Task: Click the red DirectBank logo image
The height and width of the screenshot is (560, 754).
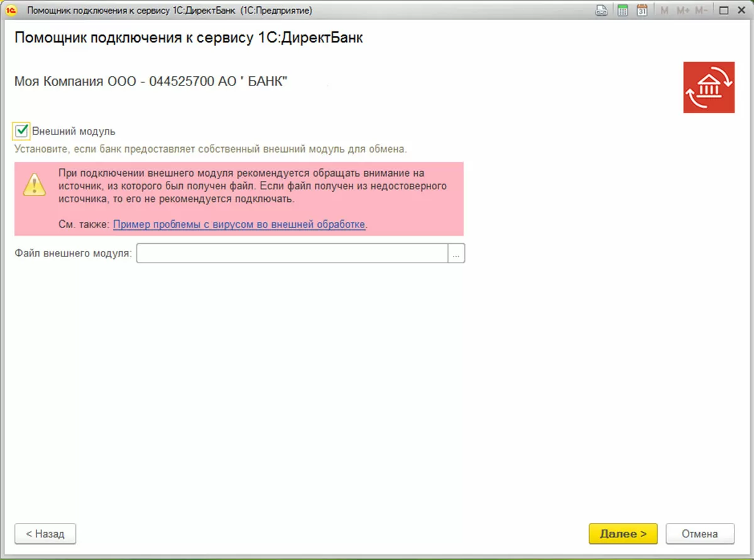Action: pos(709,87)
